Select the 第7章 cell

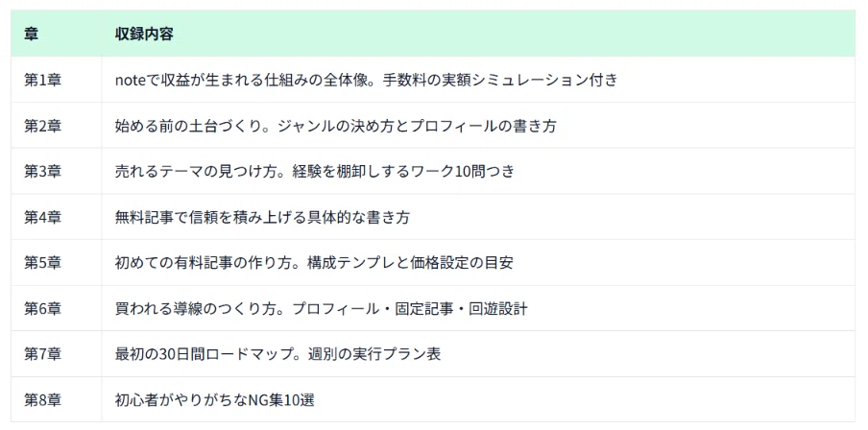tap(56, 353)
